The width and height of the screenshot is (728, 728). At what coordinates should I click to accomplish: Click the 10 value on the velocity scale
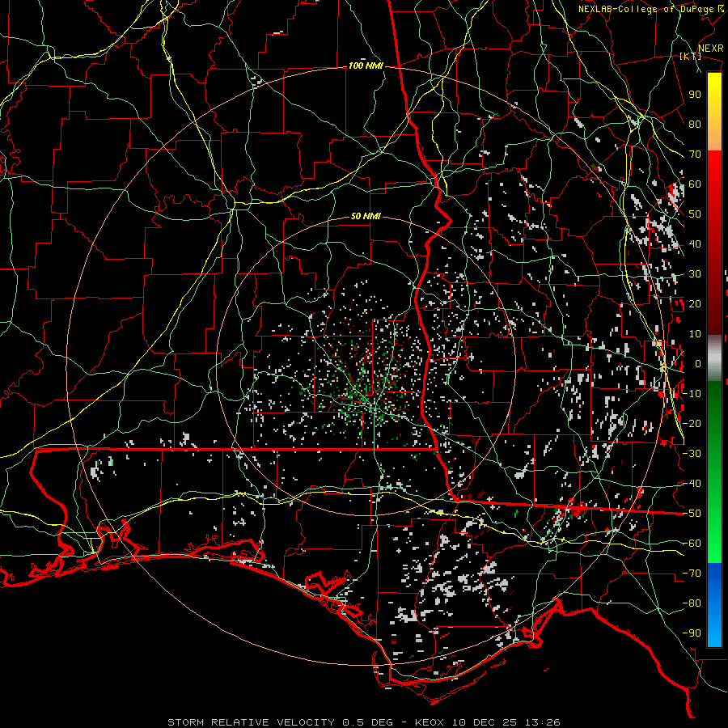point(695,334)
